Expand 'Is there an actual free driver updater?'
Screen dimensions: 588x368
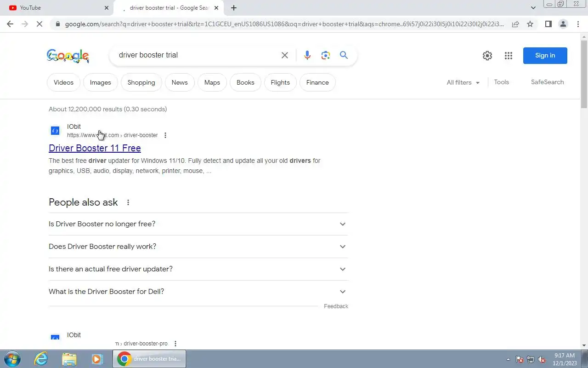(198, 269)
